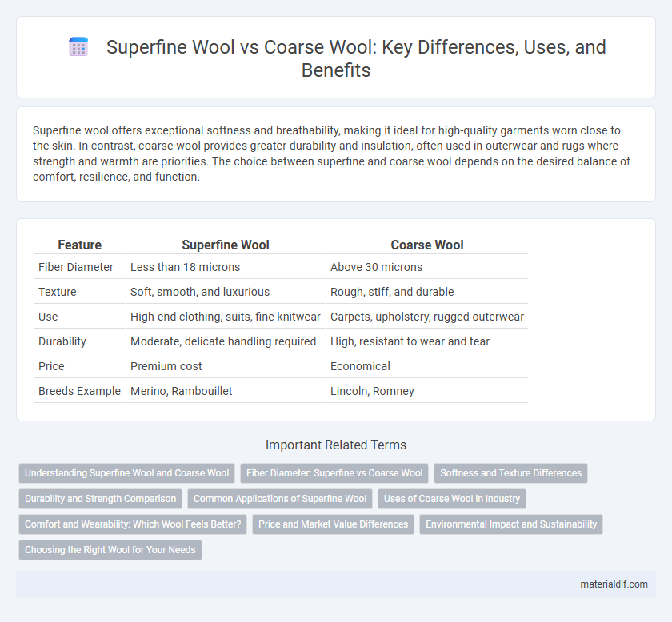This screenshot has height=622, width=672.
Task: Click the calendar icon beside the title
Action: pyautogui.click(x=78, y=46)
